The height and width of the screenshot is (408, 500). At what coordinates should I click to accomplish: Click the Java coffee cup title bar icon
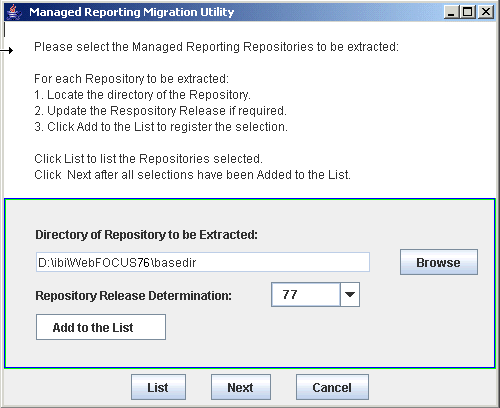point(14,12)
